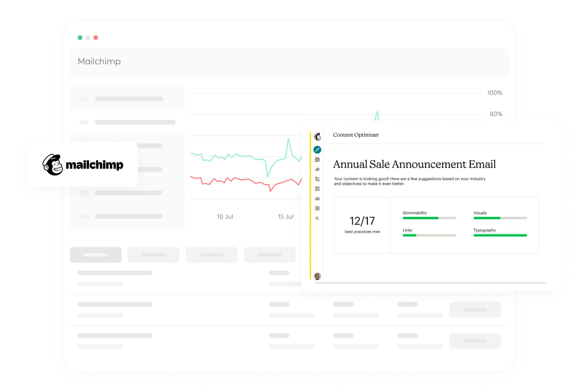The image size is (588, 392).
Task: Click the Typography label
Action: click(485, 230)
